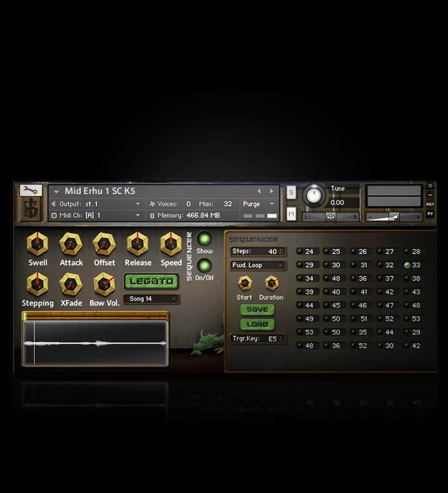Image resolution: width=448 pixels, height=493 pixels.
Task: Click the AUX sends button
Action: (430, 204)
